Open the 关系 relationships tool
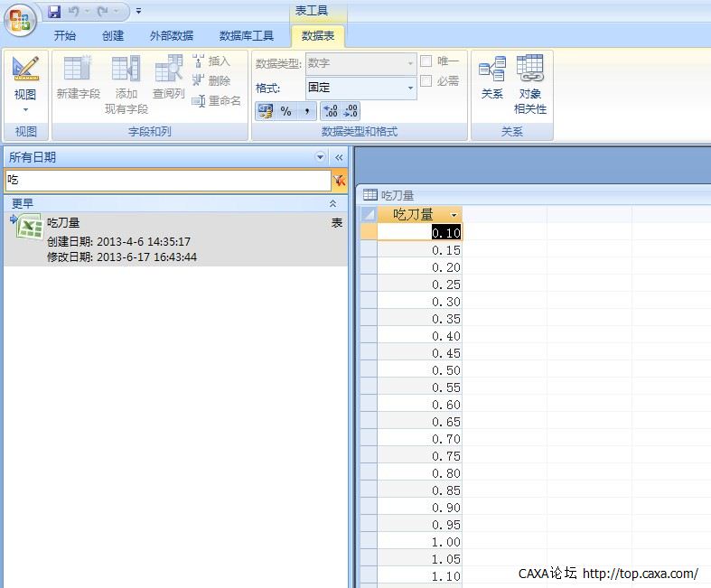This screenshot has width=711, height=588. point(492,77)
